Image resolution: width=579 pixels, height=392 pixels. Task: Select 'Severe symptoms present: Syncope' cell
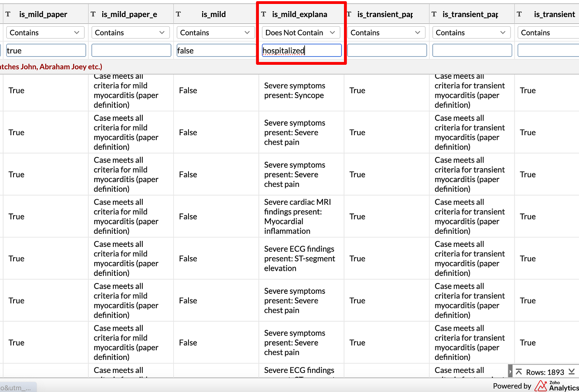tap(301, 90)
